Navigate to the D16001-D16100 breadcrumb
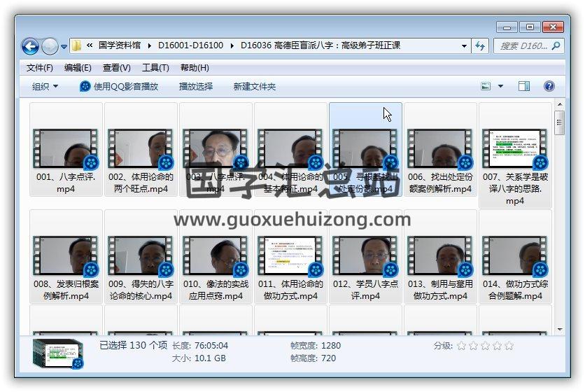 click(190, 45)
